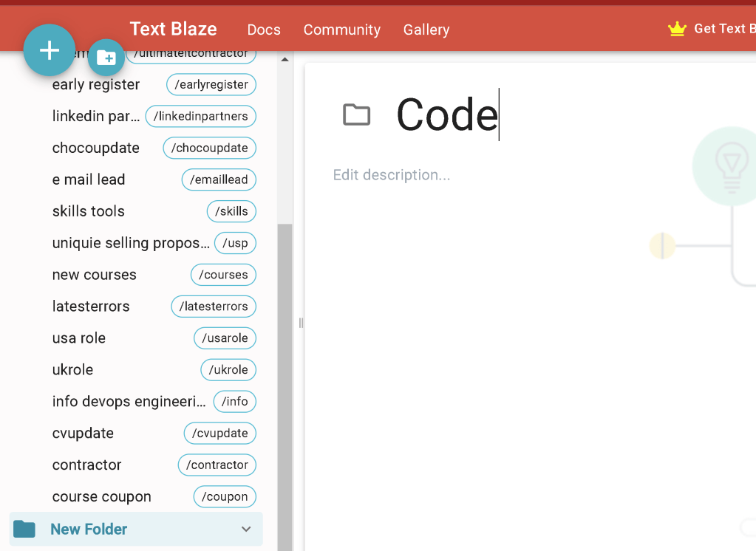Select the latesterrors snippet name

coord(91,307)
